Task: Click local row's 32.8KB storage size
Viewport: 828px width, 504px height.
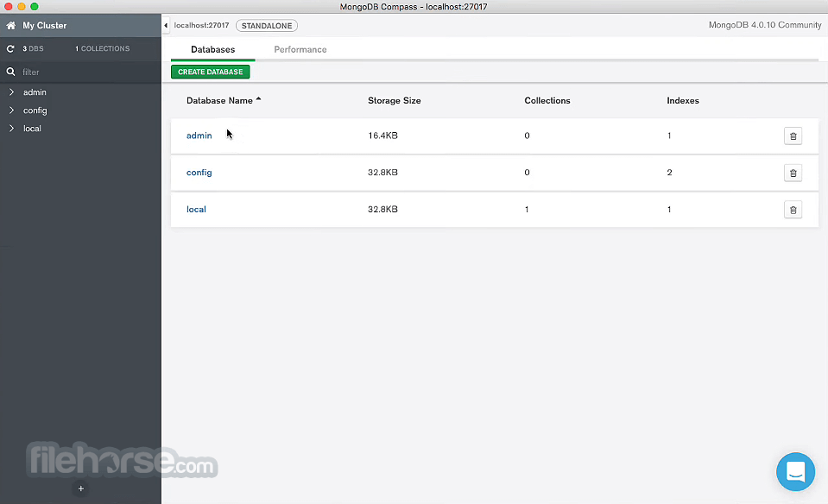Action: point(382,210)
